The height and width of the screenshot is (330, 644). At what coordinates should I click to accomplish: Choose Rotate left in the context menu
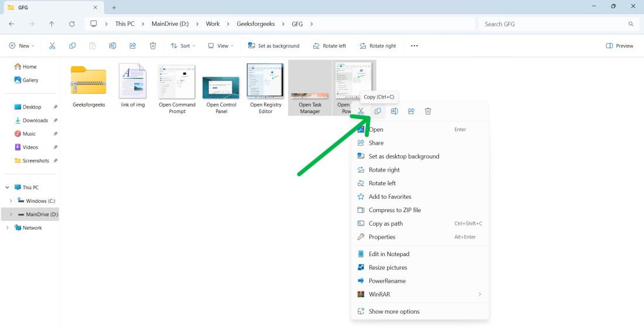pos(420,183)
